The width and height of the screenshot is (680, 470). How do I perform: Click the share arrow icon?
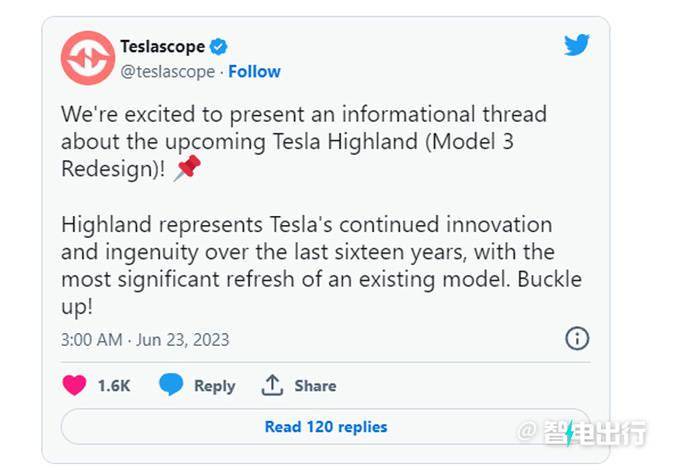pyautogui.click(x=272, y=385)
